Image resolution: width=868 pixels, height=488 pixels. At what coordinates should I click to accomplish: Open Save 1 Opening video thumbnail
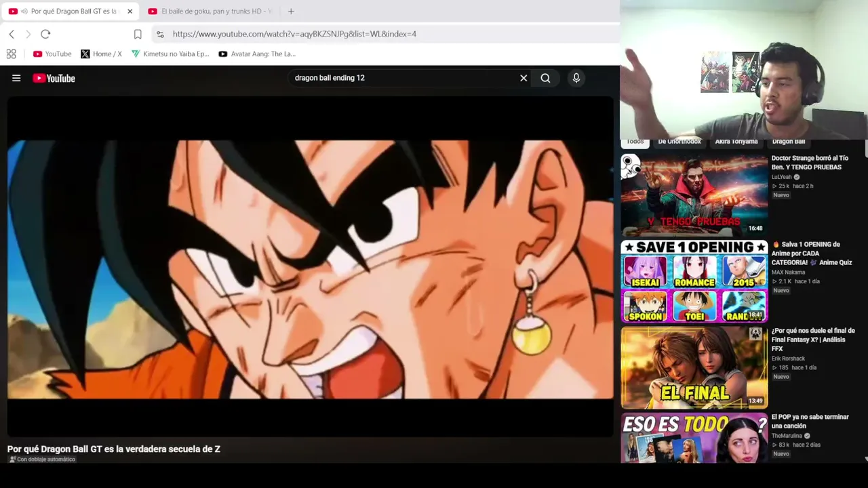point(694,281)
